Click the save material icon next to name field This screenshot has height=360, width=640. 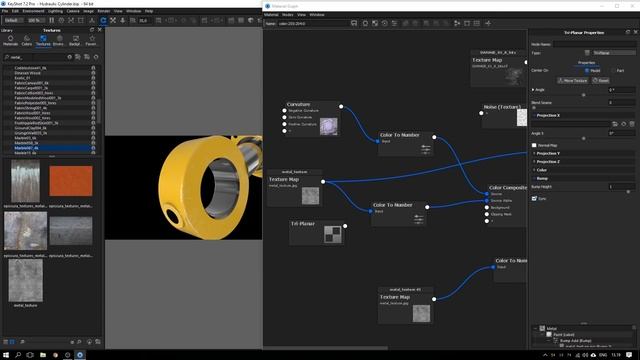[354, 23]
